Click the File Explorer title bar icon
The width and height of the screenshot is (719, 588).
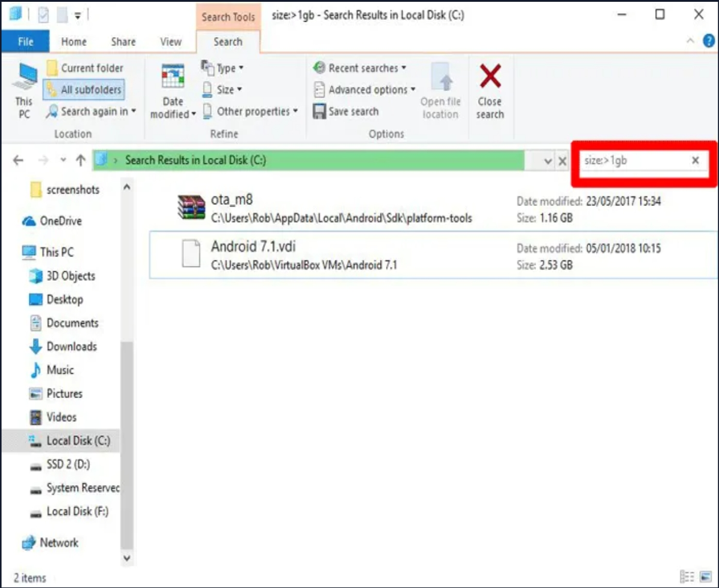pyautogui.click(x=15, y=14)
